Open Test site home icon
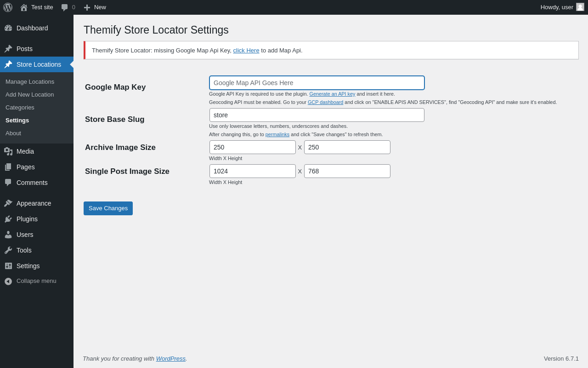This screenshot has width=588, height=368. tap(24, 7)
